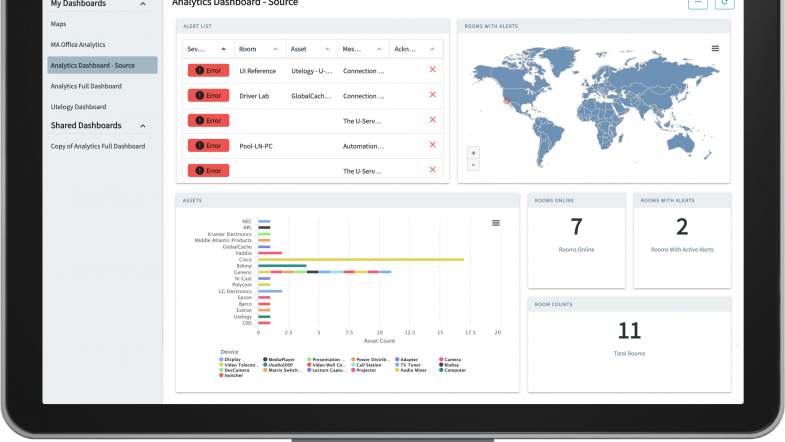Open the Utelogy Dashboard
The image size is (785, 442).
[78, 107]
